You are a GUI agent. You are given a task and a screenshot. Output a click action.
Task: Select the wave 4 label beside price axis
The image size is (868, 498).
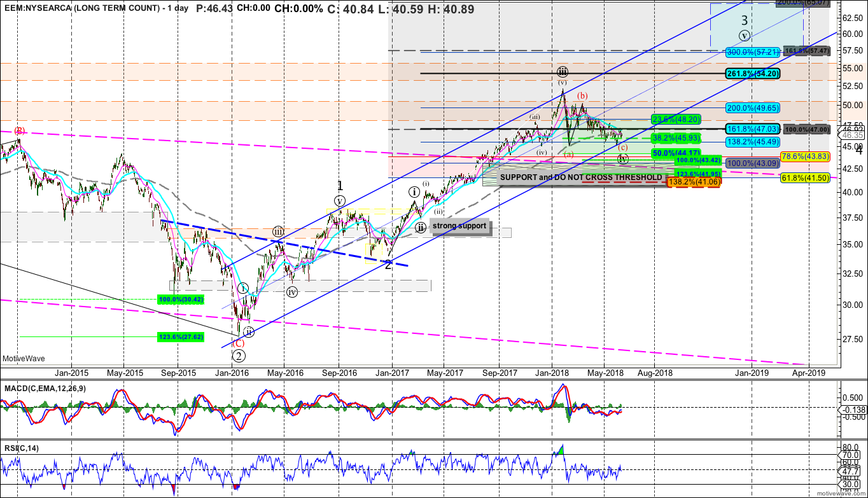coord(859,151)
